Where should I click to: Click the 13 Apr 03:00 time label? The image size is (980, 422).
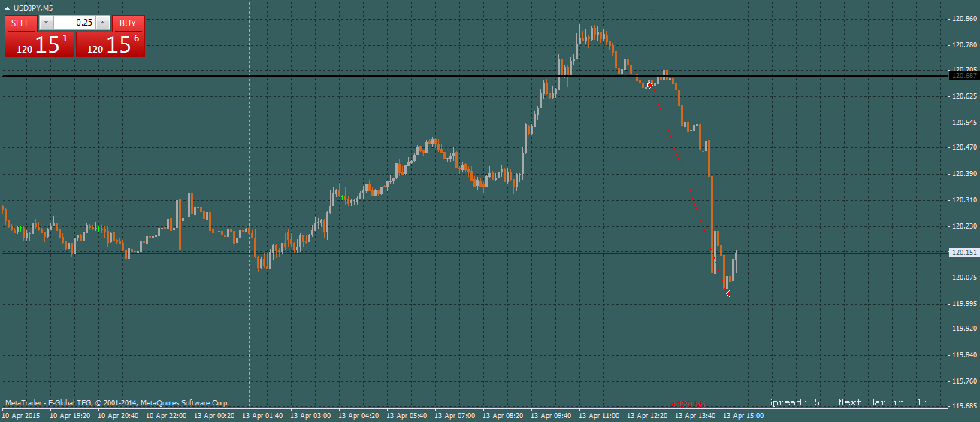(310, 415)
